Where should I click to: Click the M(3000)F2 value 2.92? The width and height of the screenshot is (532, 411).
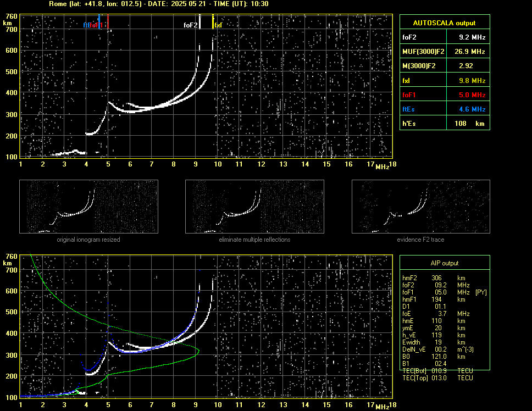468,66
